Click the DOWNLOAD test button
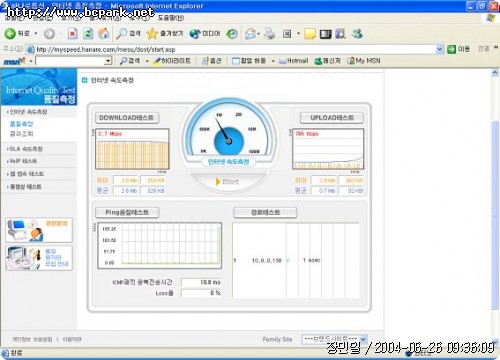This screenshot has width=500, height=360. (127, 118)
